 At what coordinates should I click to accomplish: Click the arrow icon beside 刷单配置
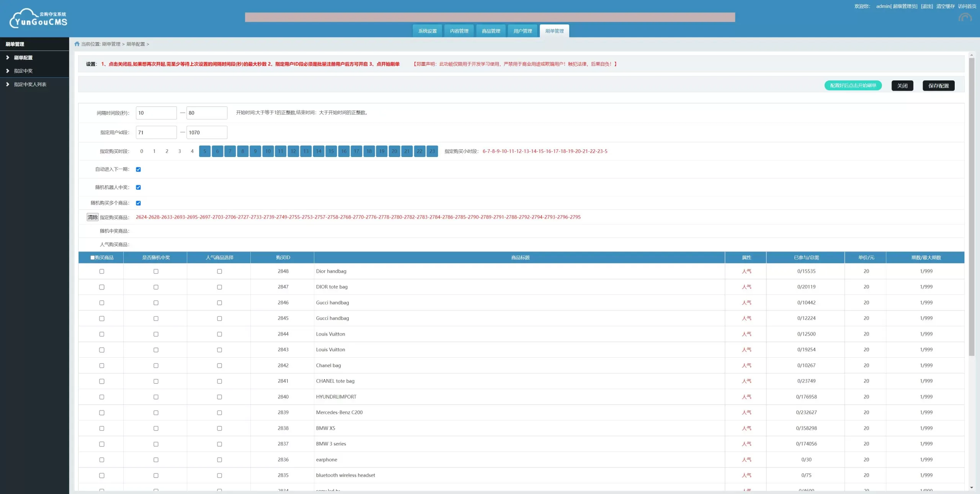tap(8, 57)
